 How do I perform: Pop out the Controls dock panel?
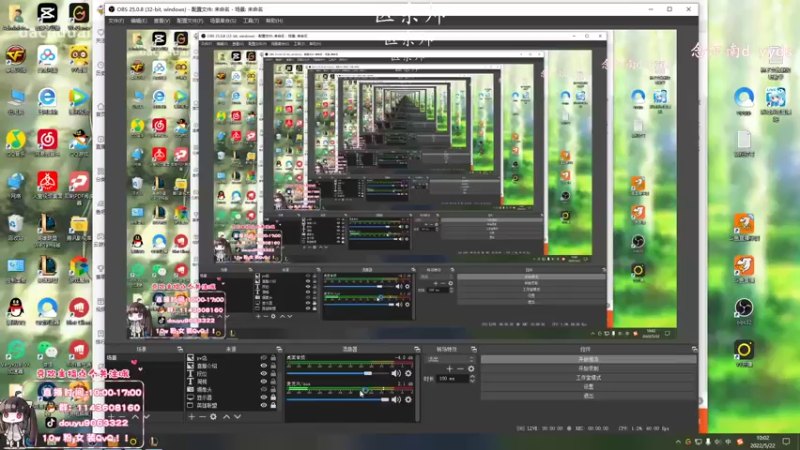(x=694, y=349)
